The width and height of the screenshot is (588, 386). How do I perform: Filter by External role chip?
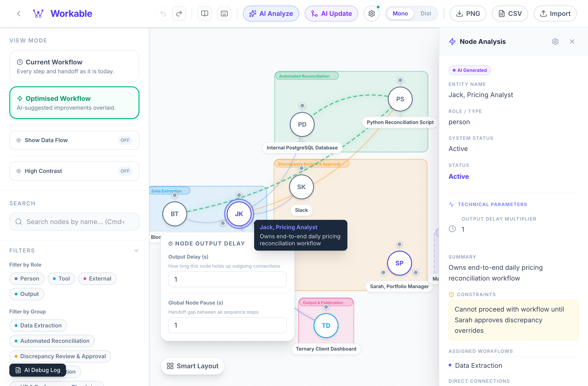[97, 279]
